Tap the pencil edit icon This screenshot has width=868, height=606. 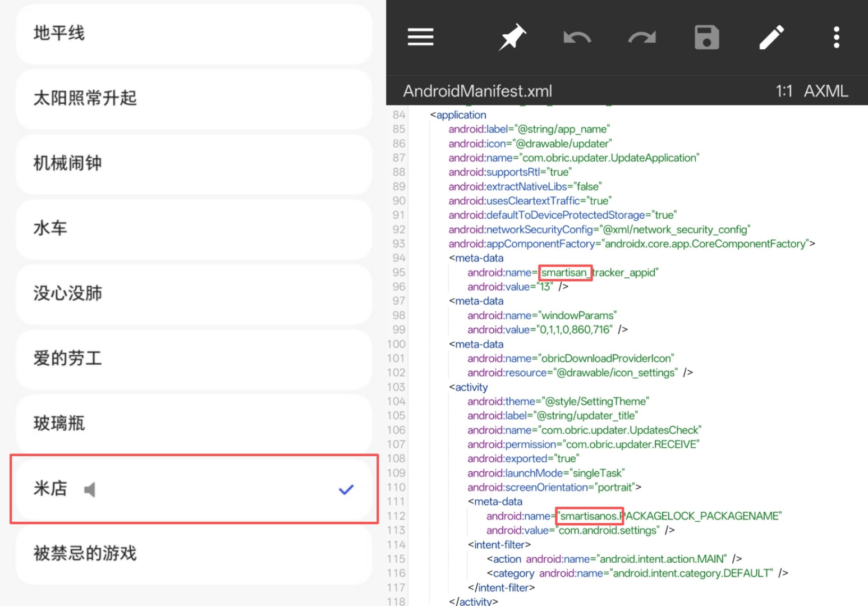[771, 38]
